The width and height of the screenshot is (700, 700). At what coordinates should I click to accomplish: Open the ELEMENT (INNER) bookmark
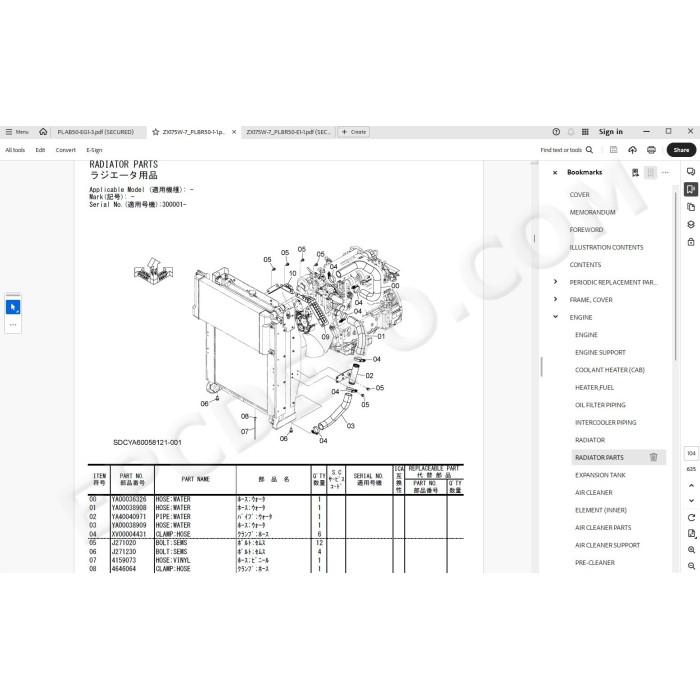[600, 510]
